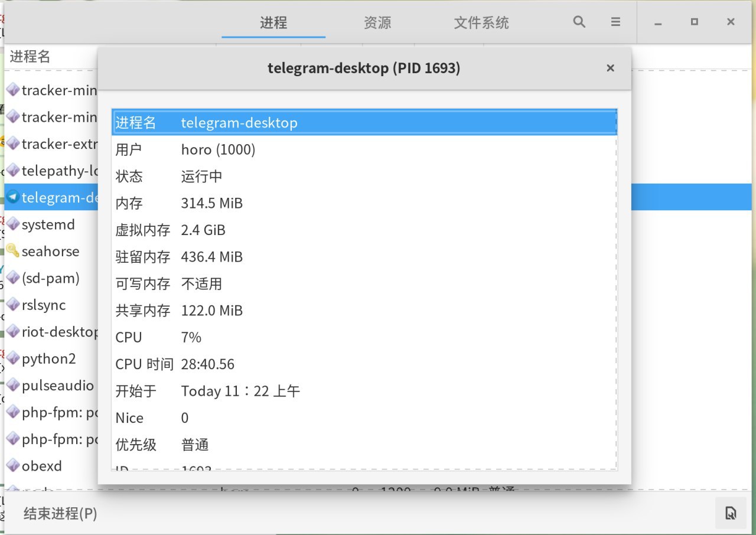
Task: Click the systemd process icon
Action: point(12,224)
